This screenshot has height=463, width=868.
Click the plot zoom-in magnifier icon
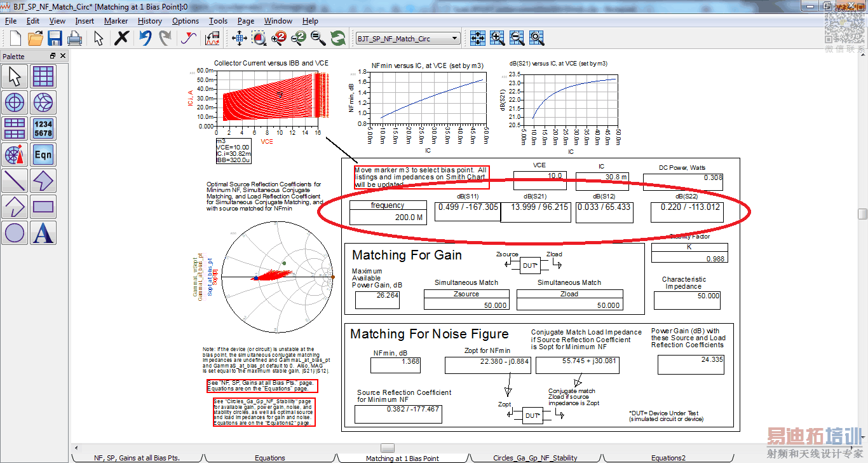pos(498,38)
